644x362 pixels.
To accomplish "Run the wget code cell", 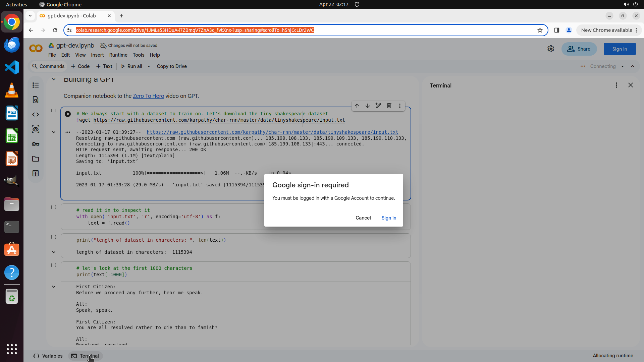I will [x=68, y=114].
